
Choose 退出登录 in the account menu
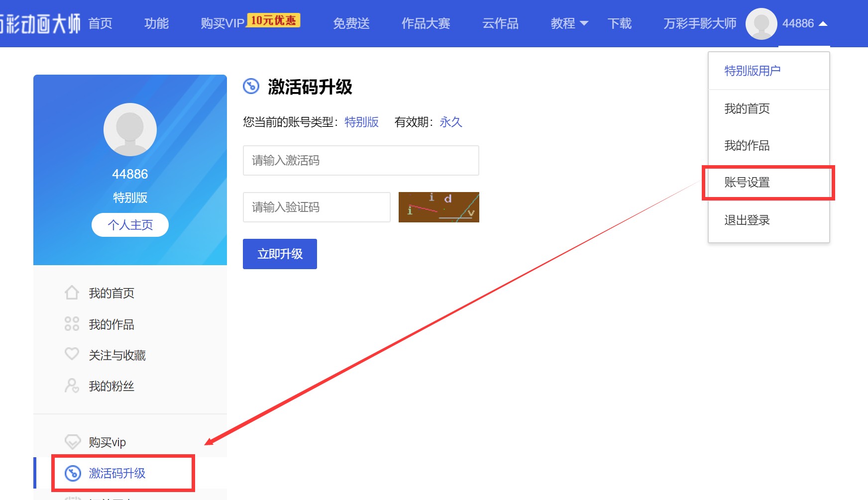coord(747,220)
